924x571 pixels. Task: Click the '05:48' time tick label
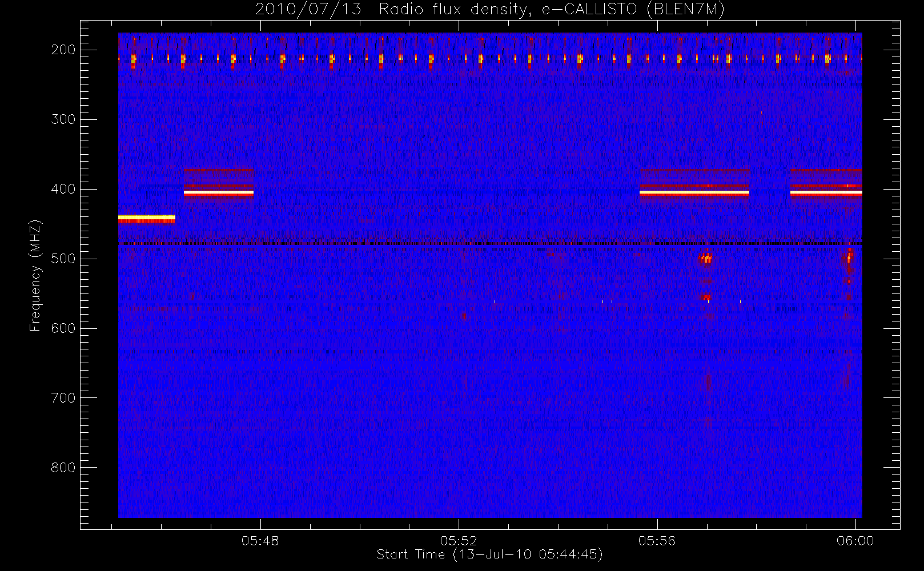[x=260, y=541]
